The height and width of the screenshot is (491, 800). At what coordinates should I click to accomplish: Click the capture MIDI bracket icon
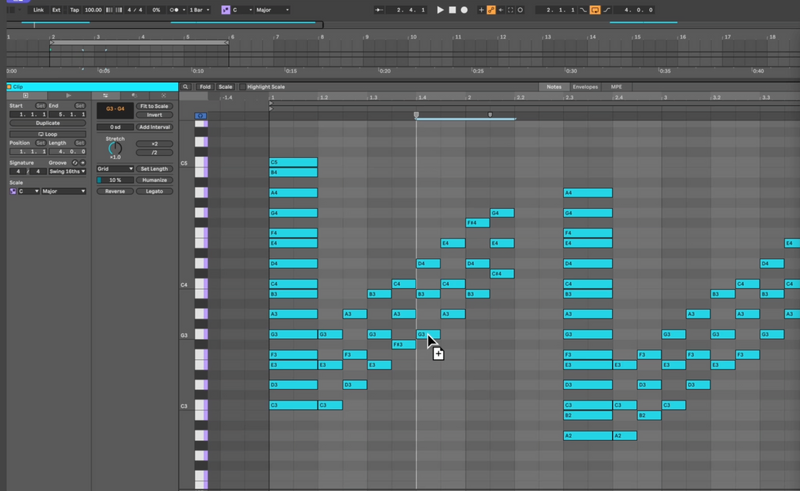click(510, 10)
